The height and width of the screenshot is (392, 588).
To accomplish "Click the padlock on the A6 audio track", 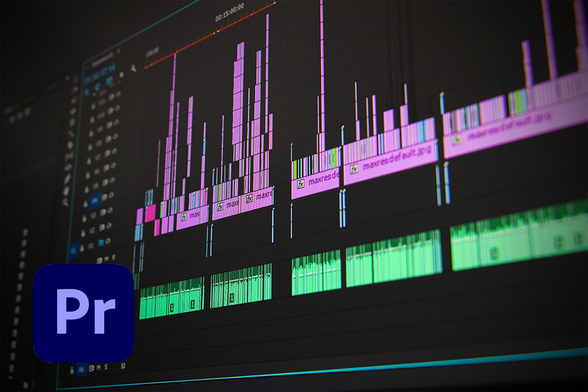I will (72, 371).
